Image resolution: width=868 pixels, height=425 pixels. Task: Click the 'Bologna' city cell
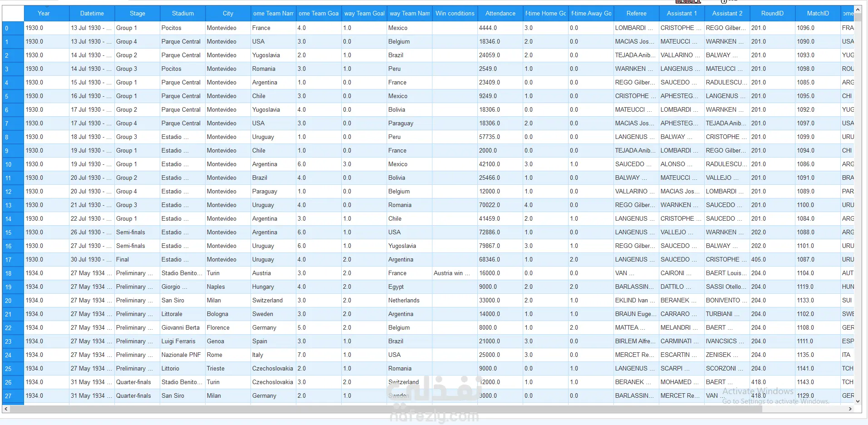point(228,314)
